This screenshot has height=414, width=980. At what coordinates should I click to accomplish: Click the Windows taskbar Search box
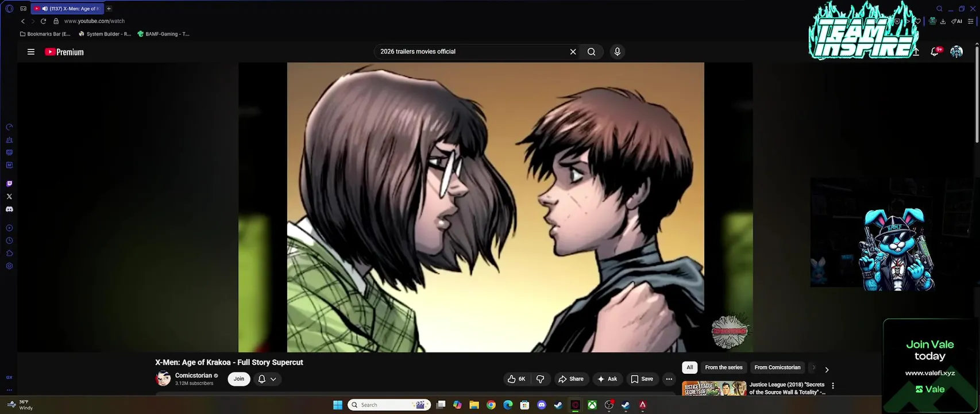point(389,405)
